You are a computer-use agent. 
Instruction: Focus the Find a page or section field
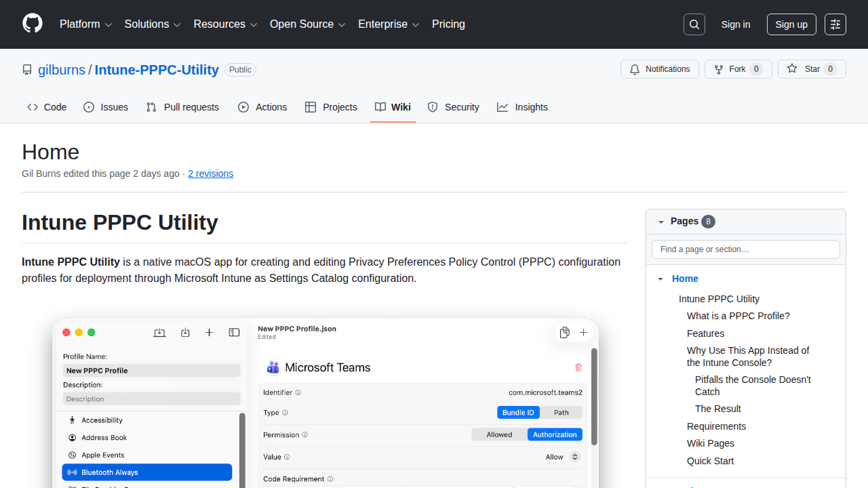[746, 249]
